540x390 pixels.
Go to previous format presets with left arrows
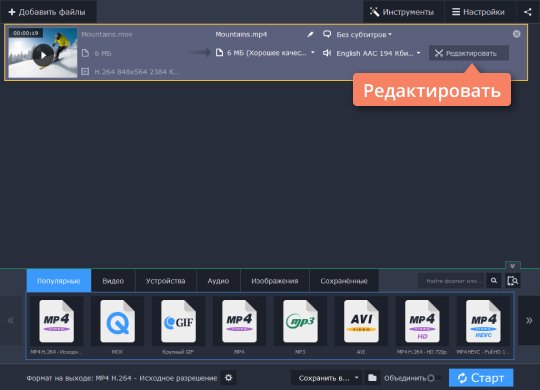pyautogui.click(x=11, y=320)
